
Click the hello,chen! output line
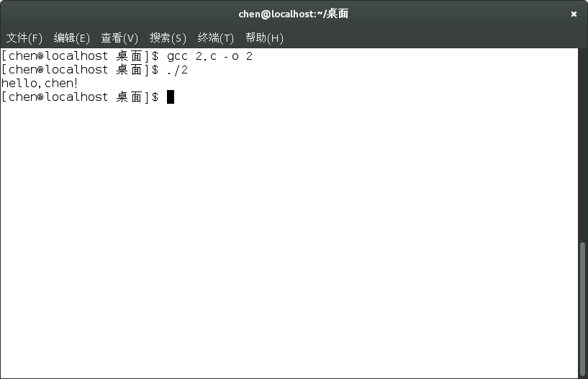point(40,84)
